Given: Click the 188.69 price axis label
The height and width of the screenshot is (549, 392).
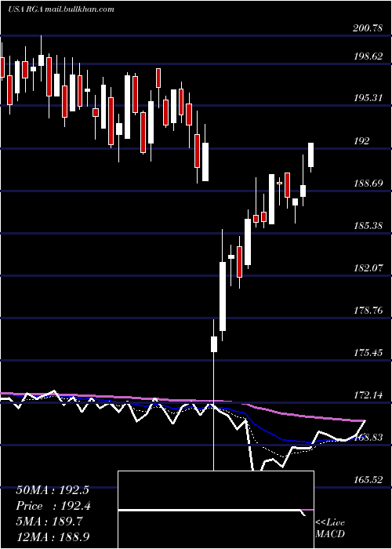Looking at the screenshot, I should [x=368, y=183].
